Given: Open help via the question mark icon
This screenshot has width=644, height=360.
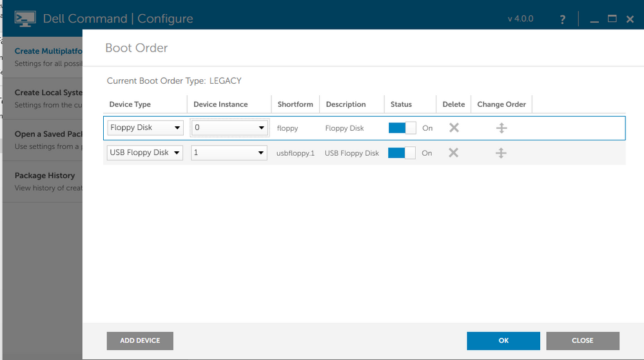Looking at the screenshot, I should (x=563, y=19).
